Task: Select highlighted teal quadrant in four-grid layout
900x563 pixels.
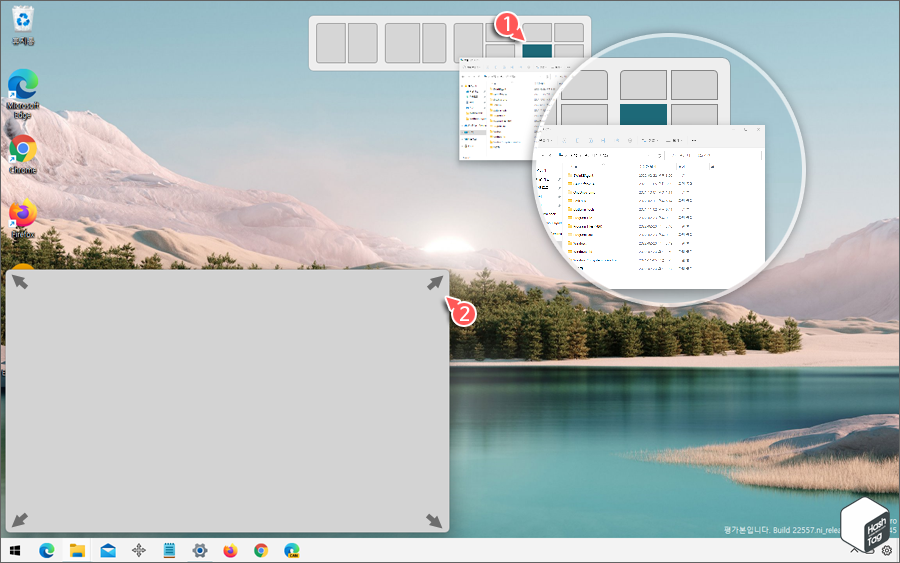Action: [537, 51]
